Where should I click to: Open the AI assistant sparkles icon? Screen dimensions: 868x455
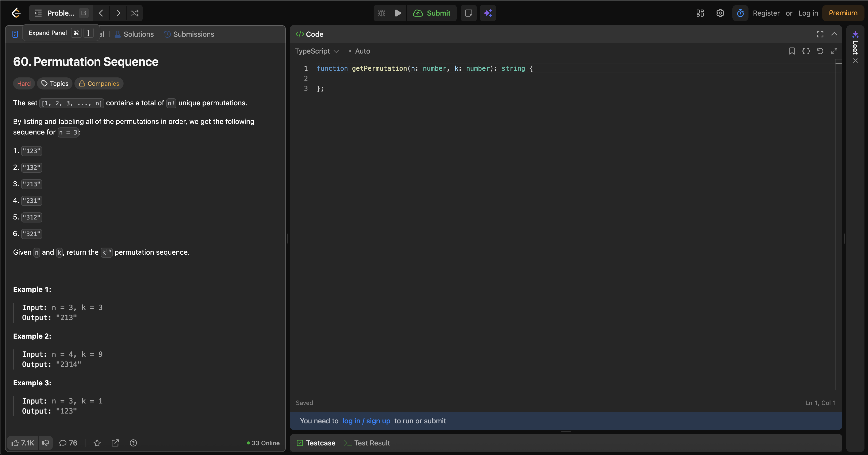[x=488, y=13]
